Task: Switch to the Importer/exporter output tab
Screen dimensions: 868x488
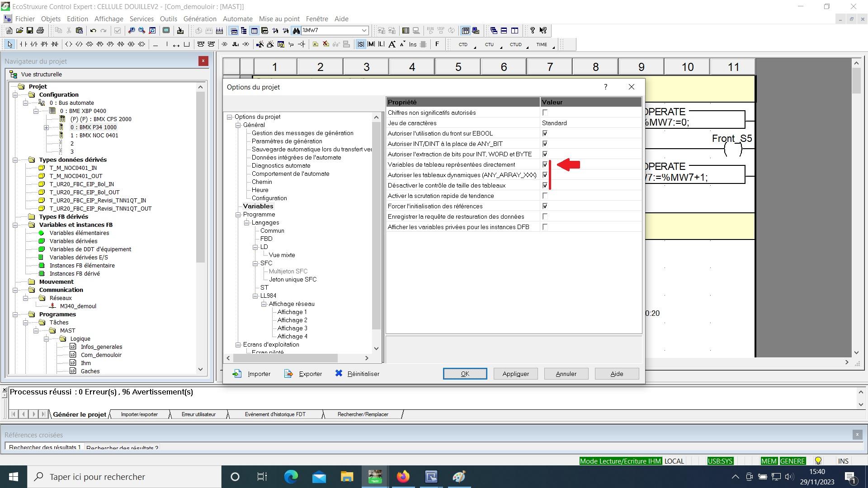Action: click(x=139, y=414)
